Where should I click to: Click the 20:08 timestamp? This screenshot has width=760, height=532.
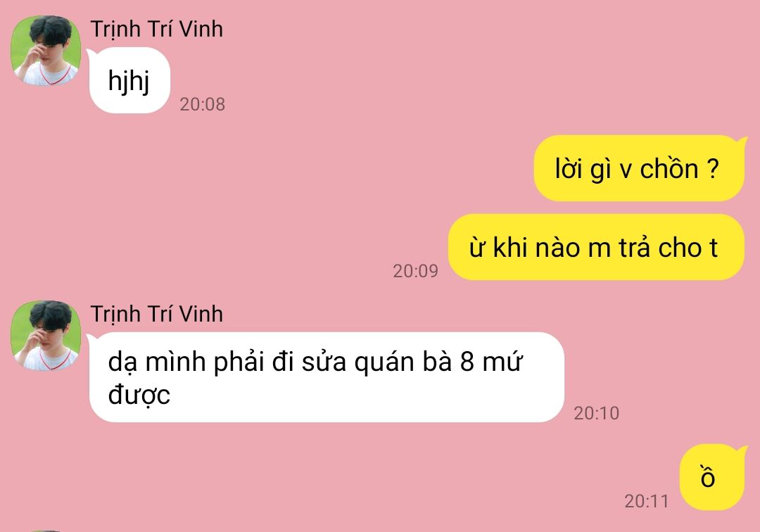[202, 104]
